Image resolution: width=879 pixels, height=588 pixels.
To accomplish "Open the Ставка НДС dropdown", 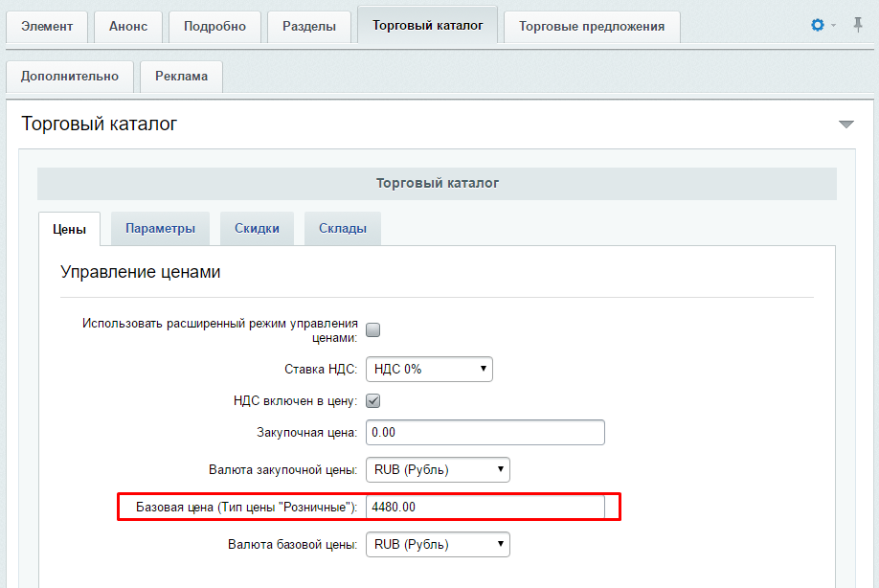I will point(429,370).
